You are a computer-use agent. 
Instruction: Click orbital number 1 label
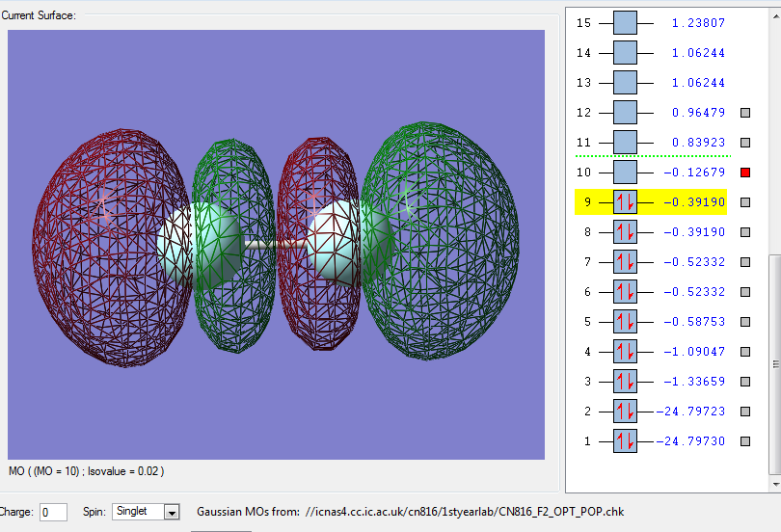588,441
